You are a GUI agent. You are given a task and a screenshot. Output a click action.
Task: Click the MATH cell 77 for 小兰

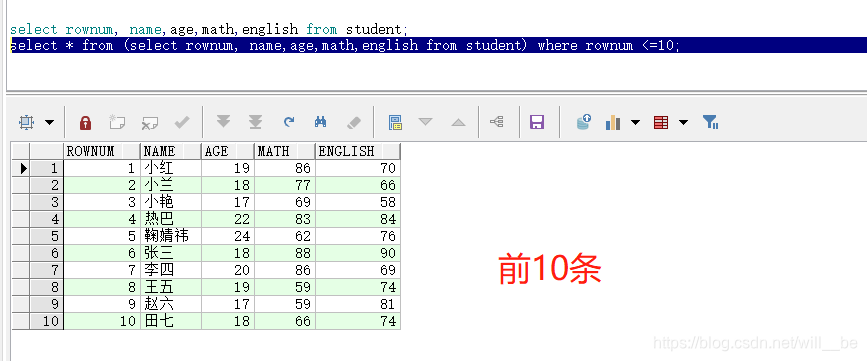pos(285,185)
